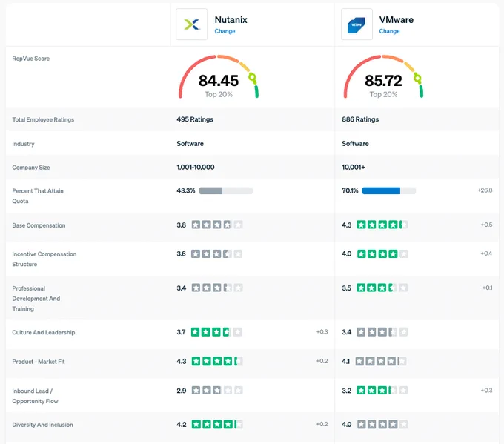This screenshot has width=504, height=444.
Task: Change the VMware company selection
Action: [x=389, y=31]
